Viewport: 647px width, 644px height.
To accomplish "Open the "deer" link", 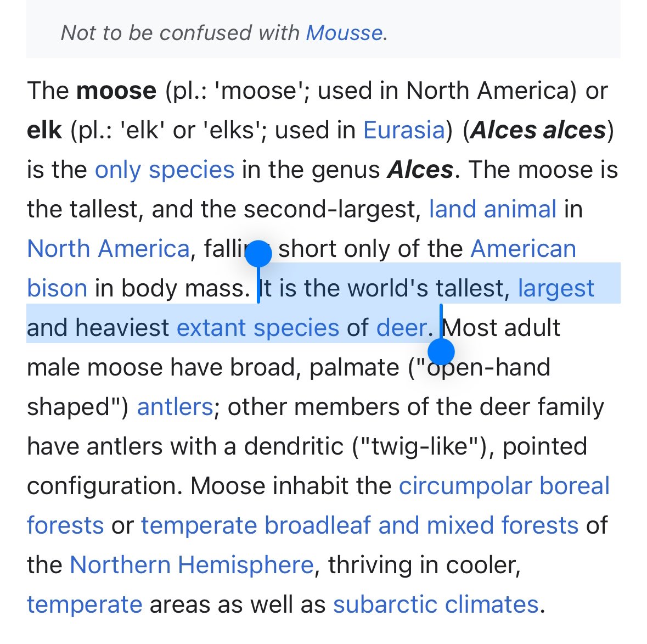I will point(402,328).
